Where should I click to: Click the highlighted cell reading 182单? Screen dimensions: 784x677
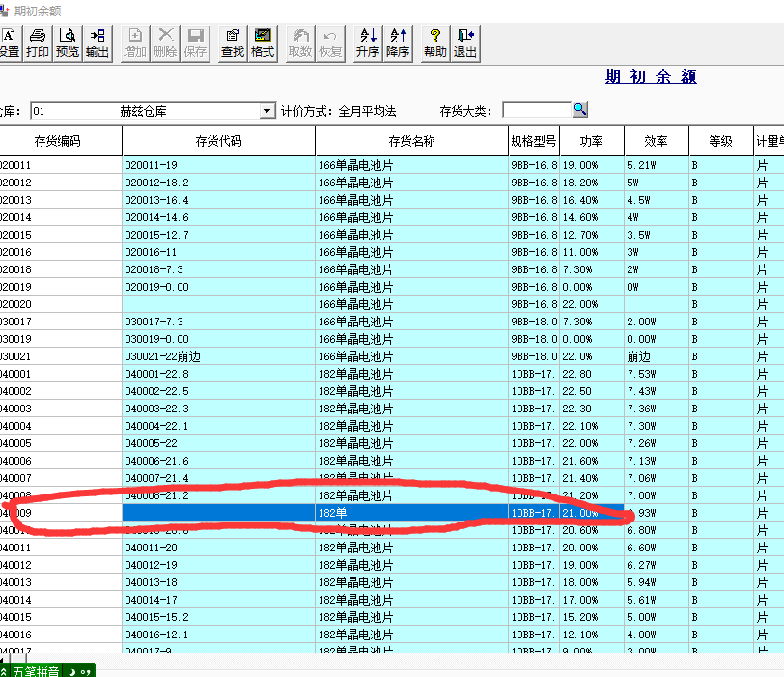click(x=411, y=513)
